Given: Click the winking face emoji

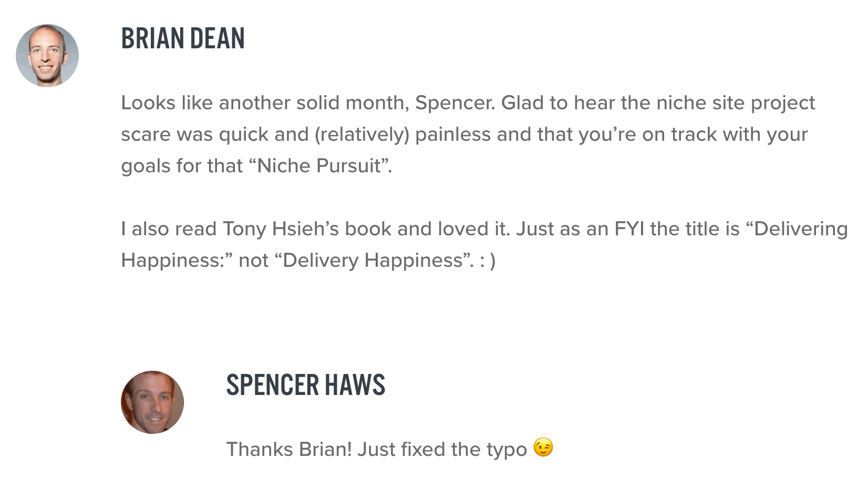Looking at the screenshot, I should click(x=543, y=447).
